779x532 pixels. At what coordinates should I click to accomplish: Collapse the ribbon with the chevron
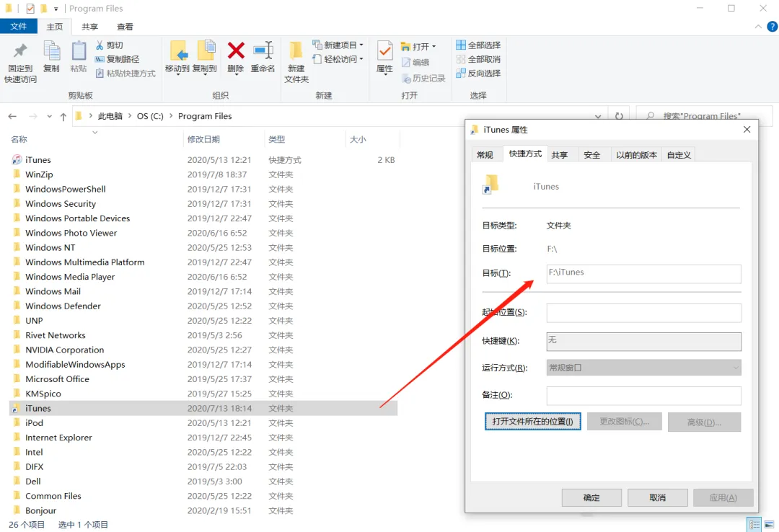[758, 27]
